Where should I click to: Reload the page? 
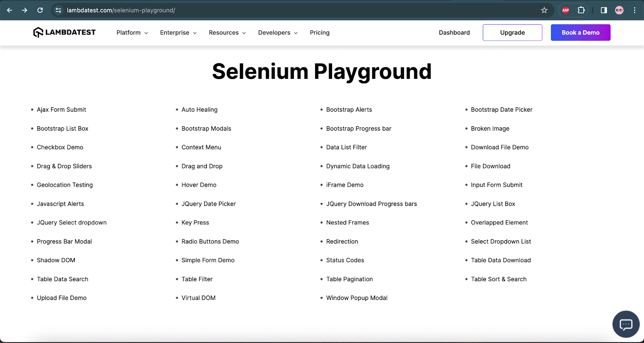[x=40, y=10]
